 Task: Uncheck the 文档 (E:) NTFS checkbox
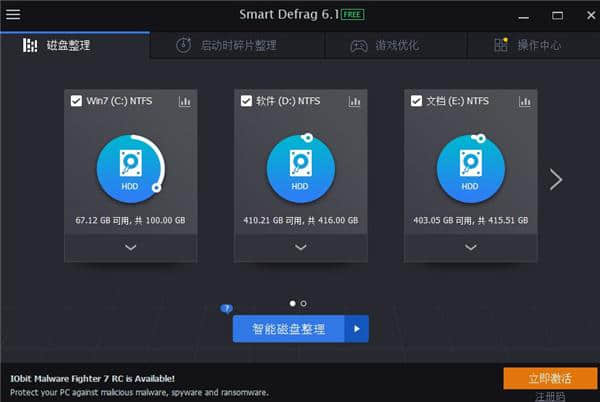(x=416, y=101)
